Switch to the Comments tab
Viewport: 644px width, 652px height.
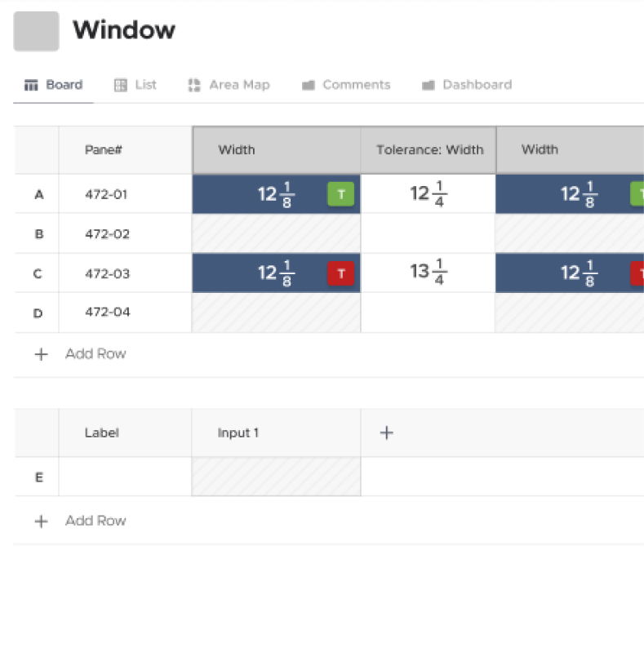tap(346, 85)
